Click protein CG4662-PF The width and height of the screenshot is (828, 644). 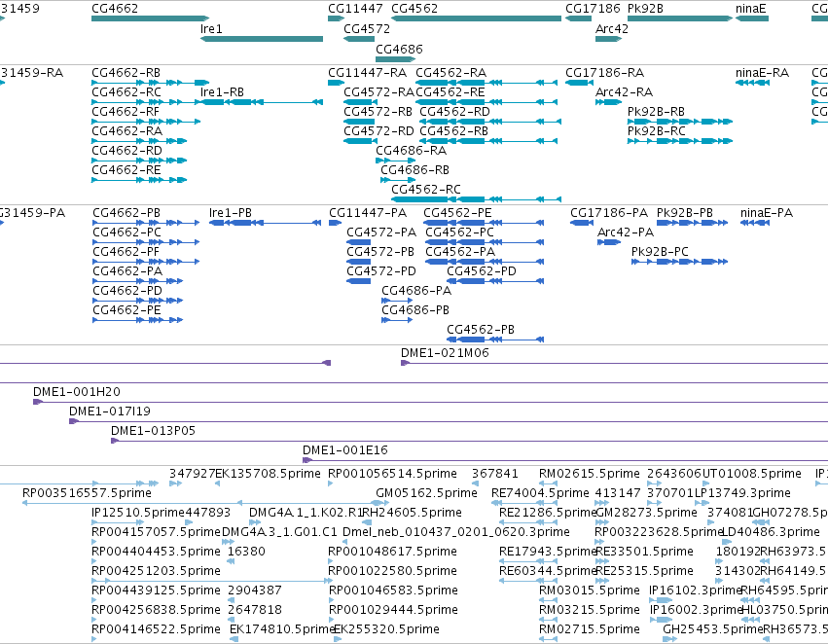coord(126,252)
